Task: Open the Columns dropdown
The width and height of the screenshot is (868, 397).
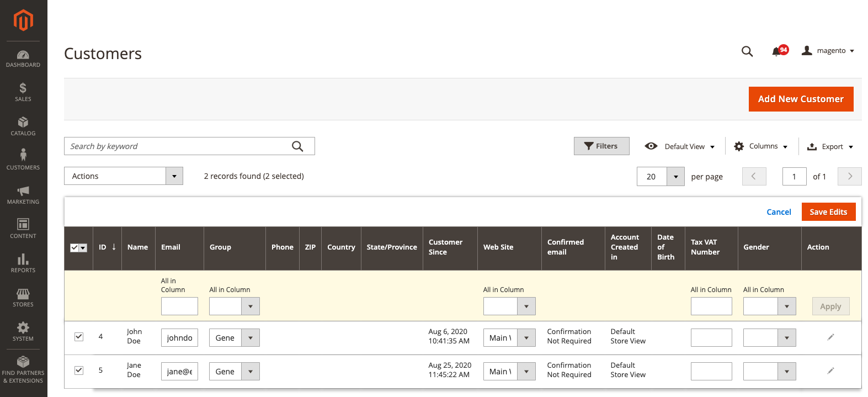Action: coord(760,146)
